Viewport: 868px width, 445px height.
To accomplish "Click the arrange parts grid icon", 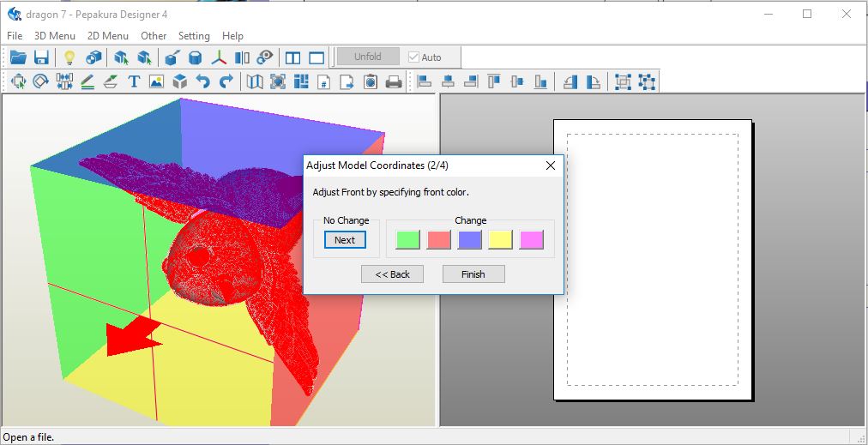I will [301, 82].
